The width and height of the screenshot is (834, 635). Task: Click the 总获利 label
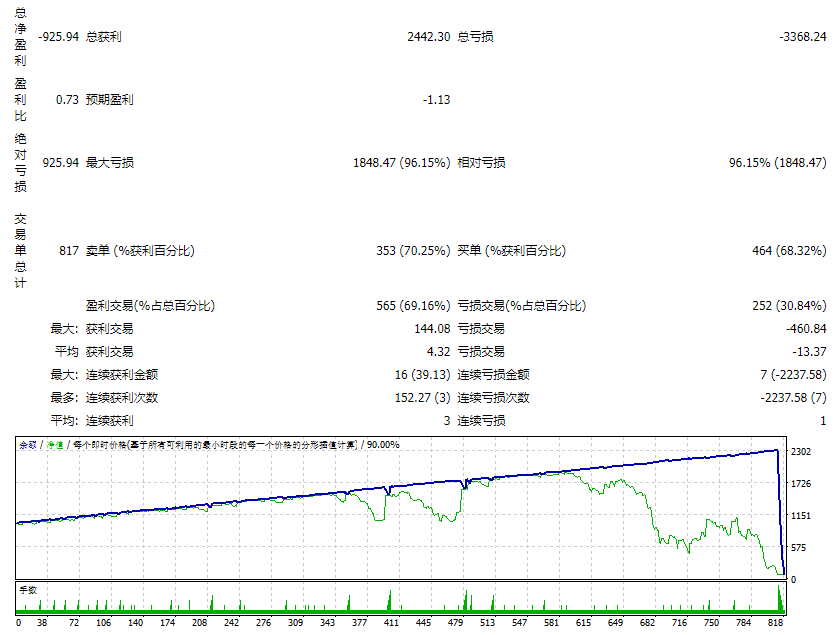104,37
